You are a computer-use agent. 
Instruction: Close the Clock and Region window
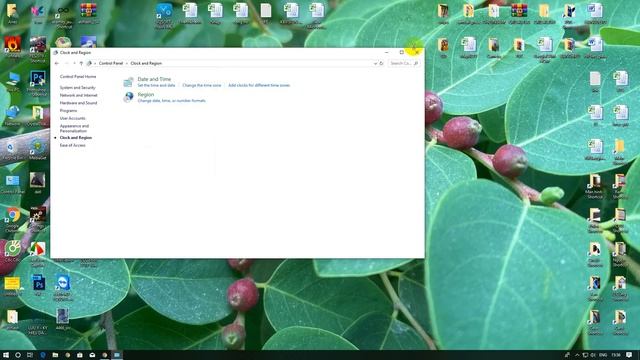click(417, 52)
